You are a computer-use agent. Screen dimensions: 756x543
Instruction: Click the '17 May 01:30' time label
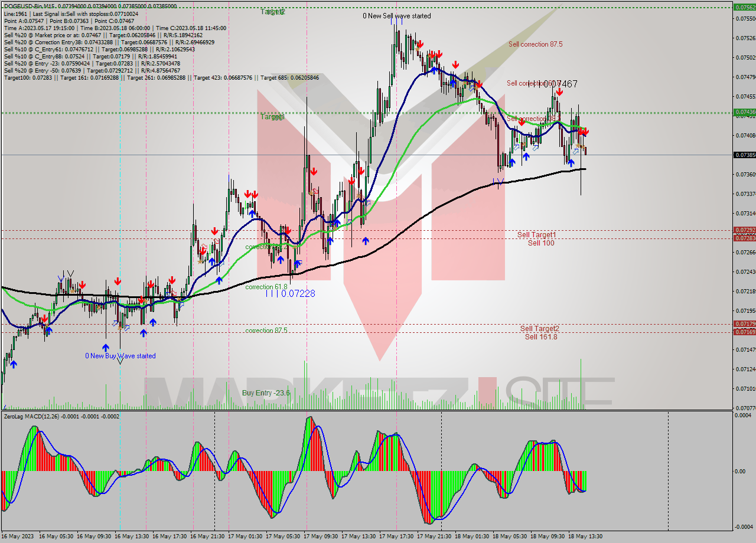click(246, 537)
